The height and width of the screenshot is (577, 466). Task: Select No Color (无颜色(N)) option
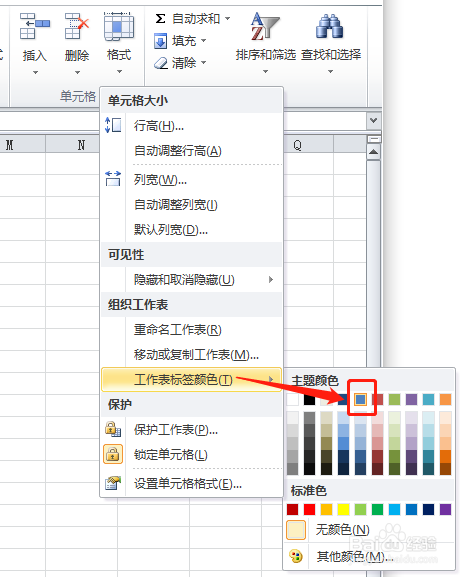point(369,530)
